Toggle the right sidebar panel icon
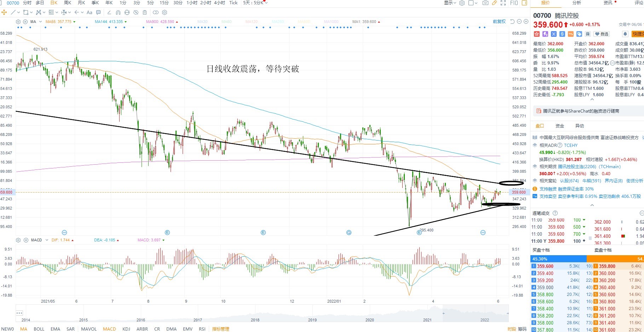644x332 pixels. [x=524, y=3]
